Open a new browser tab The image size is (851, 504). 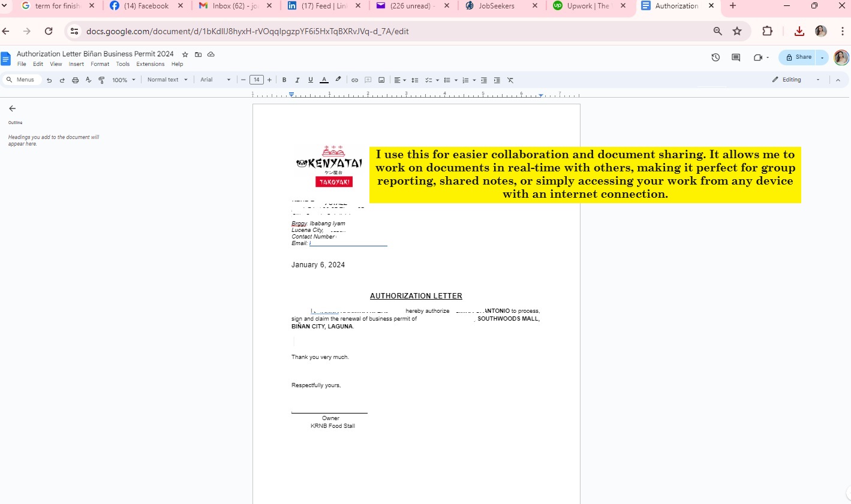pyautogui.click(x=732, y=6)
